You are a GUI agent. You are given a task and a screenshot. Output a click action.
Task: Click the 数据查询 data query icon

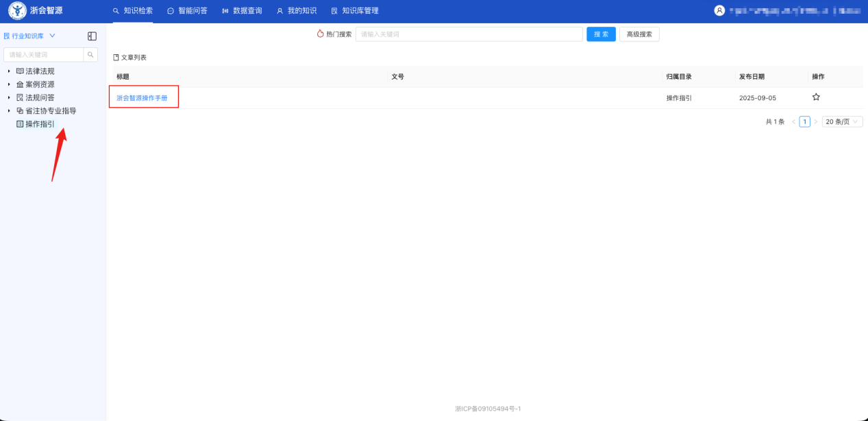pos(226,10)
